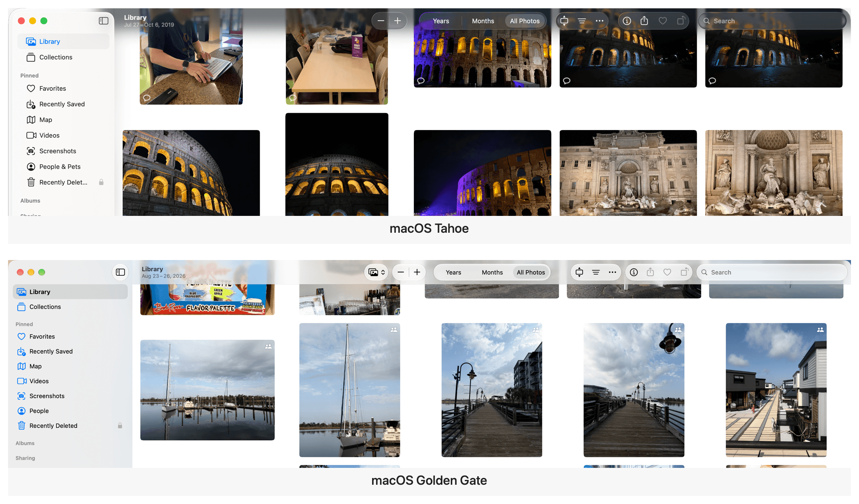
Task: Click the Search field in Tahoe window
Action: [772, 21]
